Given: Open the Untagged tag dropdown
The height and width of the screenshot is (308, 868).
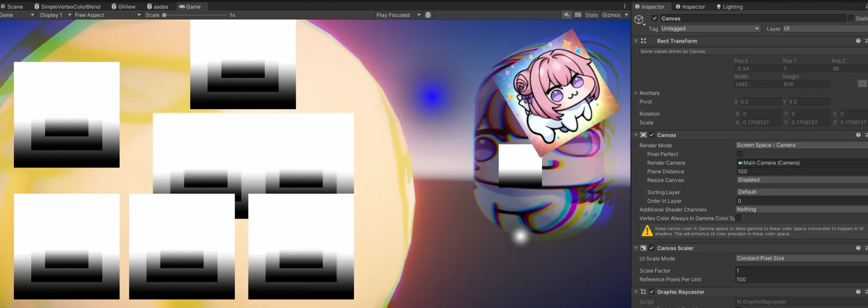Looking at the screenshot, I should coord(710,29).
